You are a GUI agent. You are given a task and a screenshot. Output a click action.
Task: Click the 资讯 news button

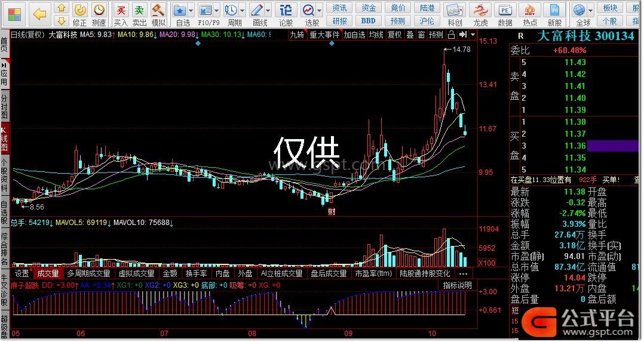coord(339,8)
